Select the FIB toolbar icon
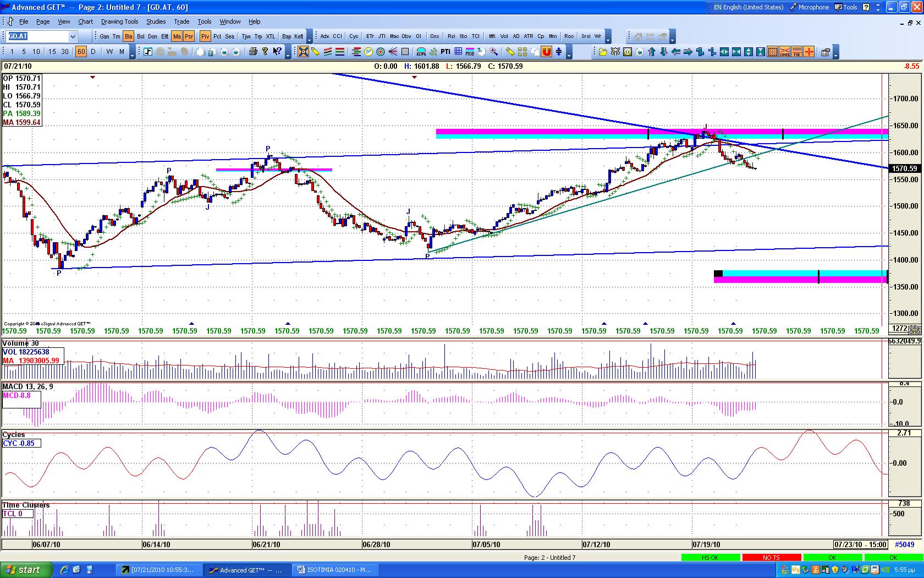The width and height of the screenshot is (924, 578). (x=796, y=52)
